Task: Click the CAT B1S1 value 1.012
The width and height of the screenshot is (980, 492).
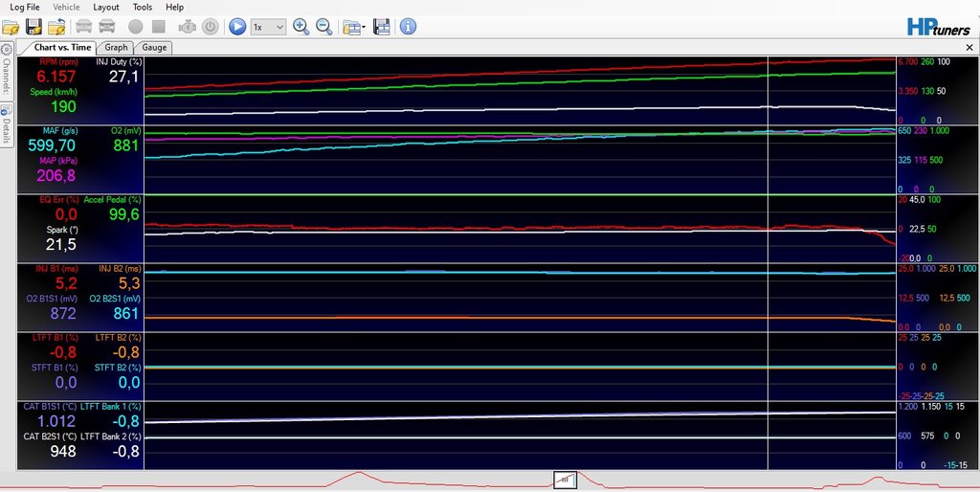Action: click(56, 421)
